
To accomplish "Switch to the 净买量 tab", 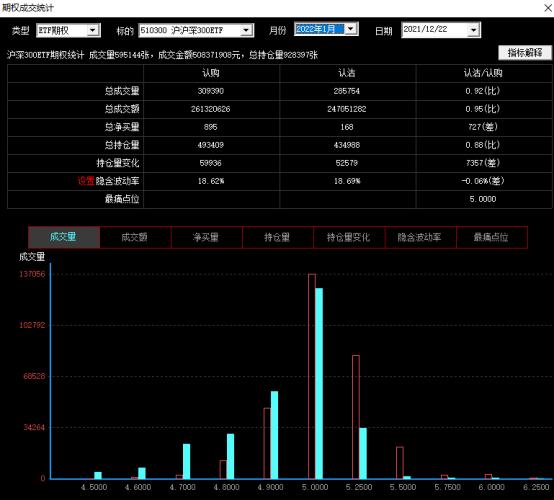I will click(207, 237).
